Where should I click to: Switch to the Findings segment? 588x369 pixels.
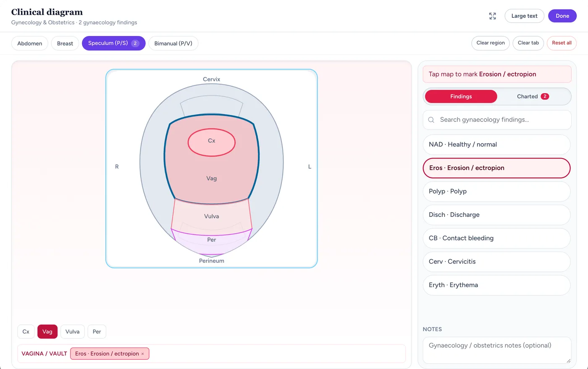(461, 96)
